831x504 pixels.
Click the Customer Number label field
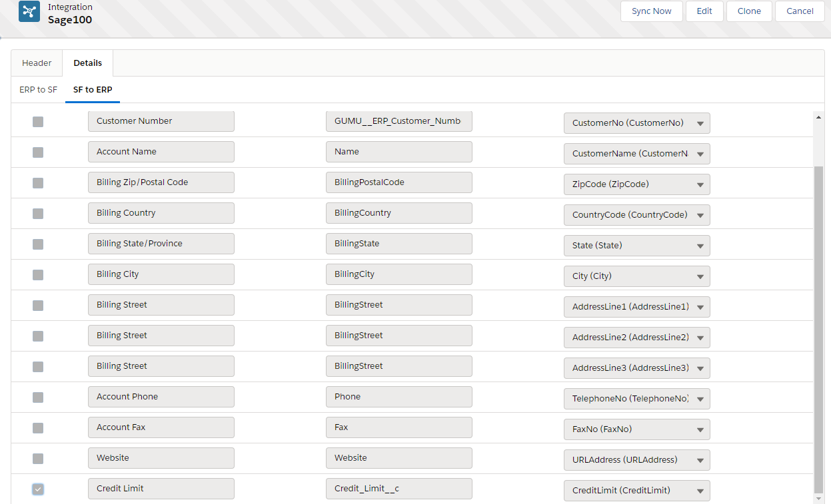click(x=161, y=121)
